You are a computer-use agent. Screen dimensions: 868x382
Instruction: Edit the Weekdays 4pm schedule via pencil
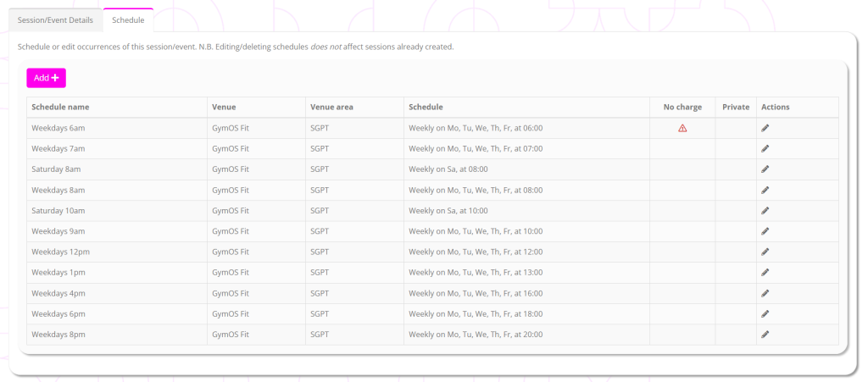[x=765, y=293]
